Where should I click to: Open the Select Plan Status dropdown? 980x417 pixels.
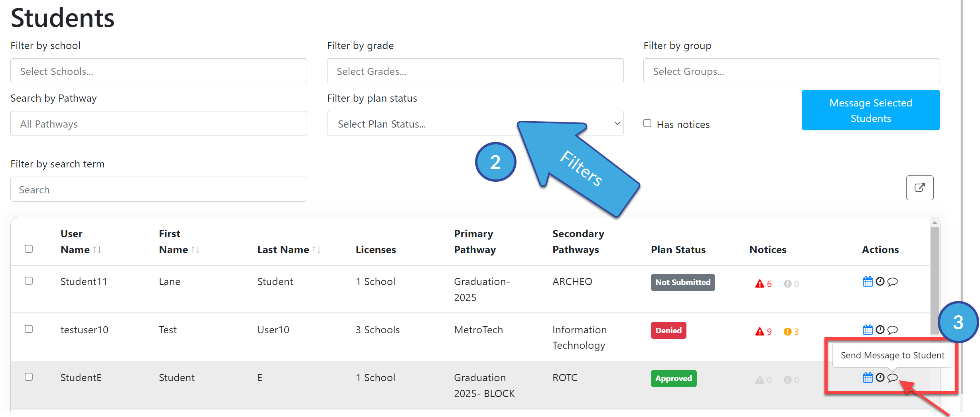(475, 124)
